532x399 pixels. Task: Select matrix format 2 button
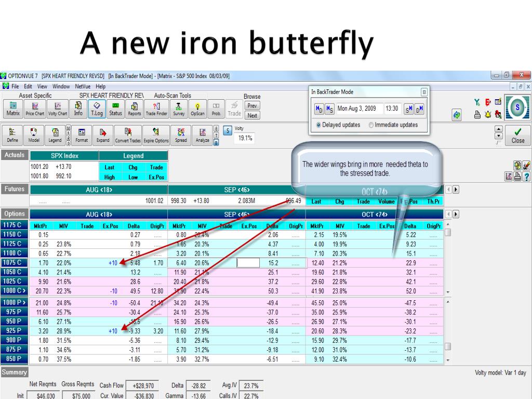coord(68,138)
